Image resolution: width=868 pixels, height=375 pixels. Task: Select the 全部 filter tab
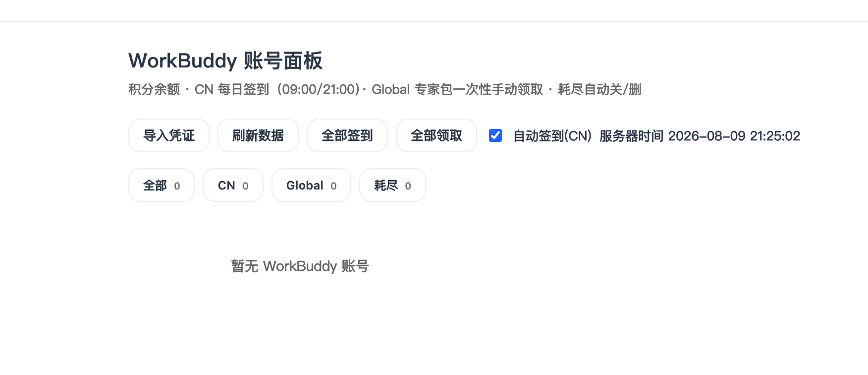coord(162,185)
